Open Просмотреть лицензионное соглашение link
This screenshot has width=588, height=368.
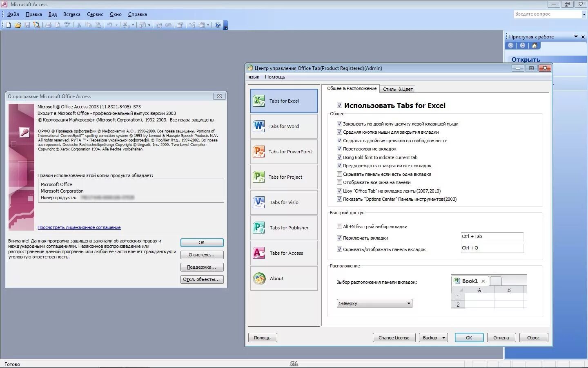[x=79, y=227]
